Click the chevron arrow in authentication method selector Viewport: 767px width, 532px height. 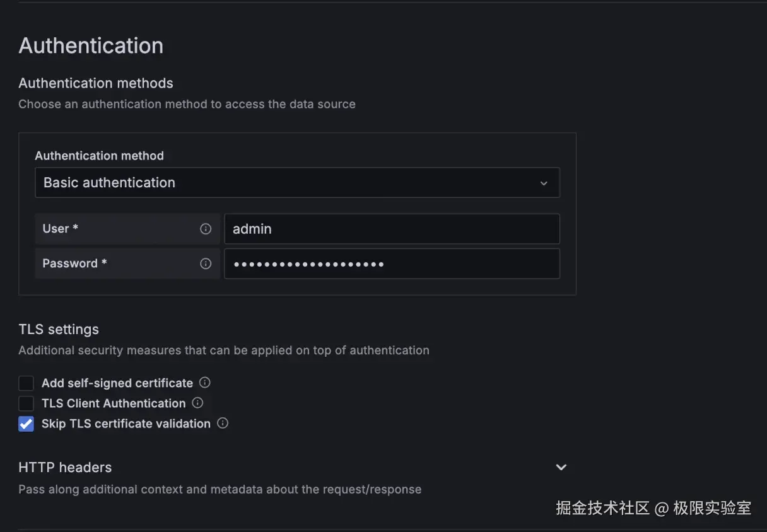point(544,183)
